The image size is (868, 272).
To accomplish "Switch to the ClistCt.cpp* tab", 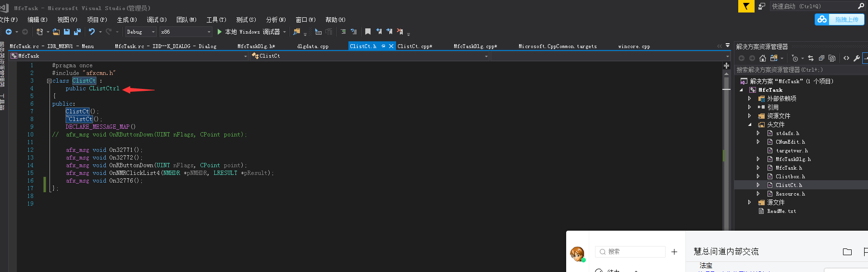I will point(415,46).
